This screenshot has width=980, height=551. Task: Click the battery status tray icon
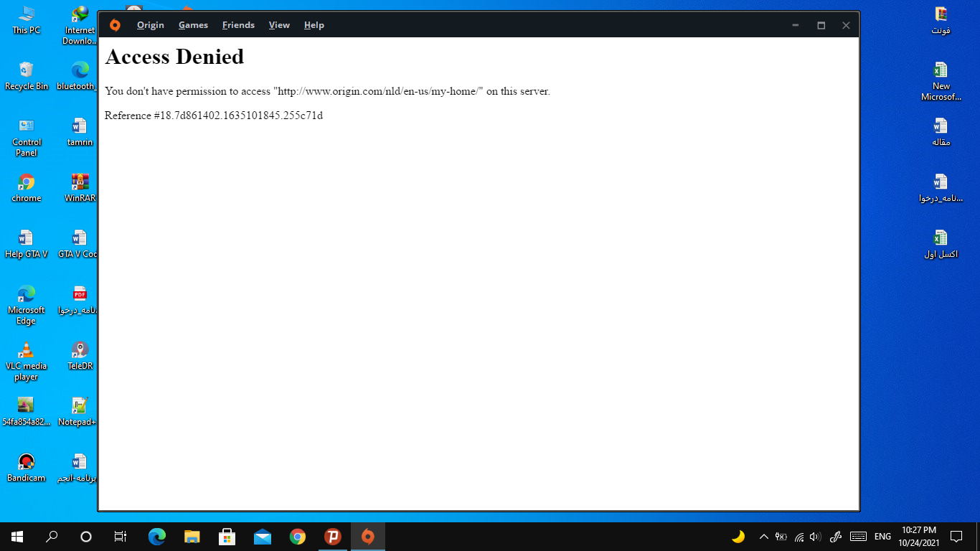(781, 537)
